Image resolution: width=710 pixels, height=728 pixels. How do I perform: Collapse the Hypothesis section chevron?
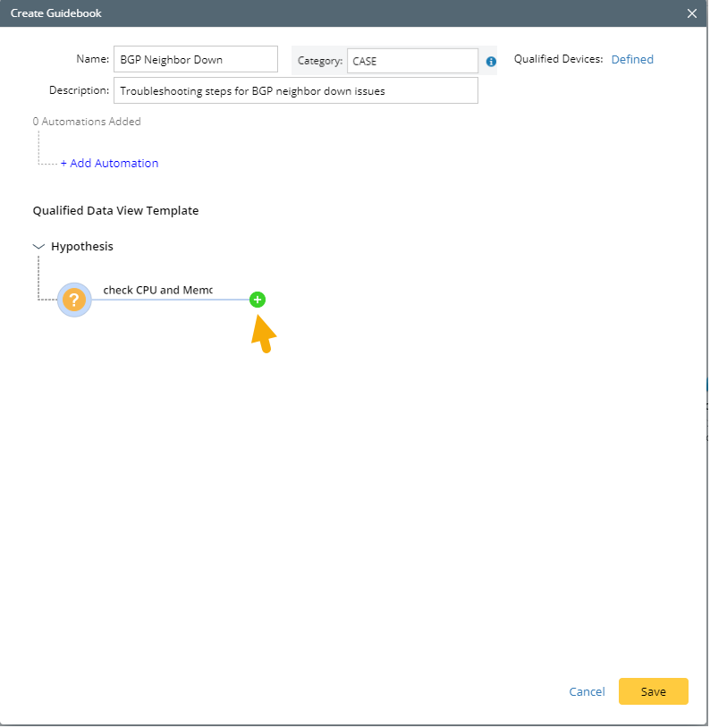tap(38, 246)
